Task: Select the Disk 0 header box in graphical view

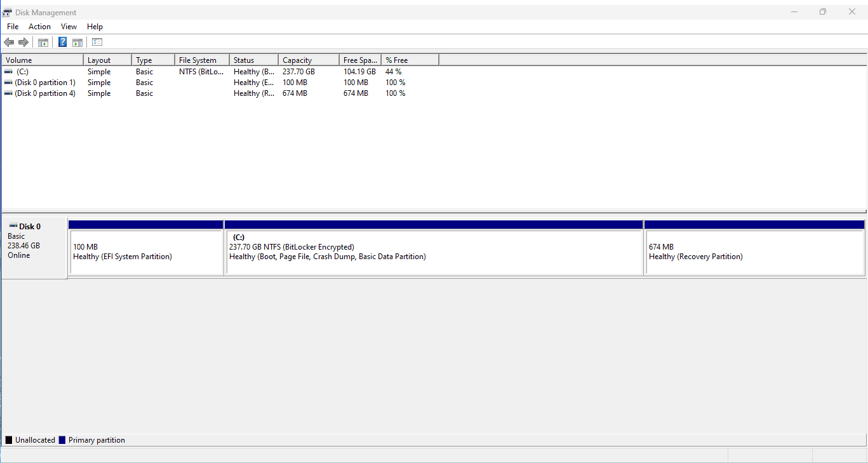Action: 34,248
